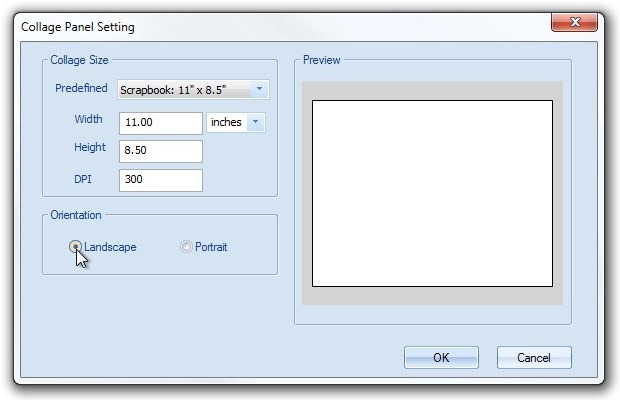Click into the Height field showing 8.50
Image resolution: width=620 pixels, height=400 pixels.
(161, 151)
